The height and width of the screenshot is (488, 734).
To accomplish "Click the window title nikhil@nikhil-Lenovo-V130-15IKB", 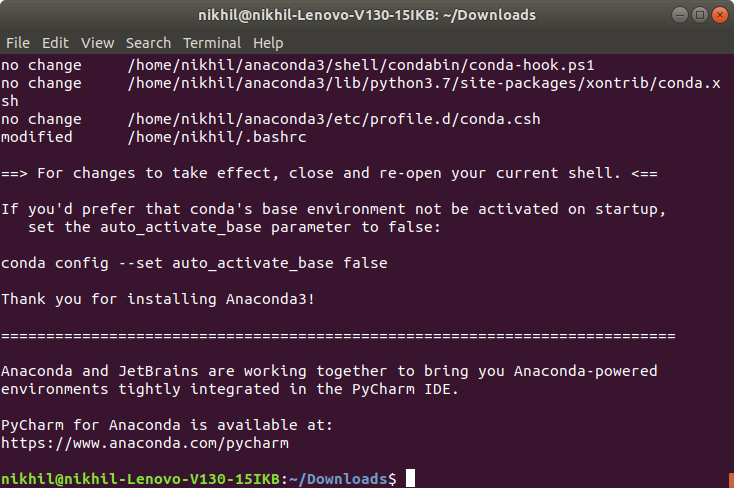I will click(367, 15).
